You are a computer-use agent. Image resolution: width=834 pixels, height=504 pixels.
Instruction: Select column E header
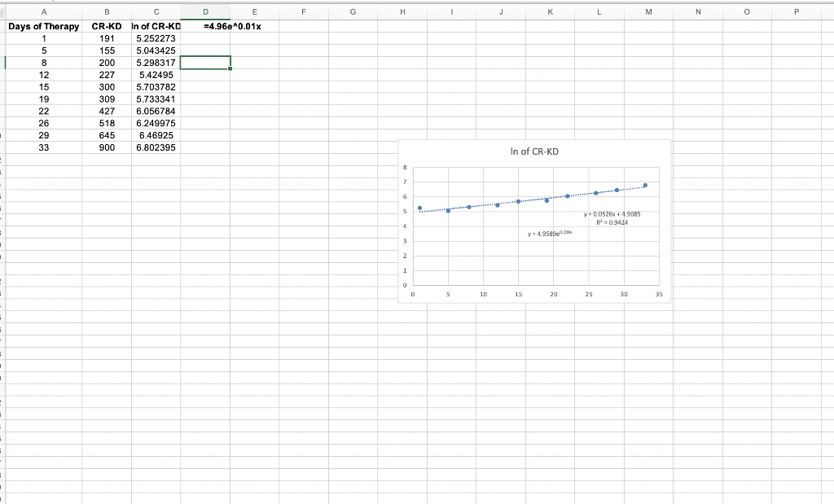[254, 11]
